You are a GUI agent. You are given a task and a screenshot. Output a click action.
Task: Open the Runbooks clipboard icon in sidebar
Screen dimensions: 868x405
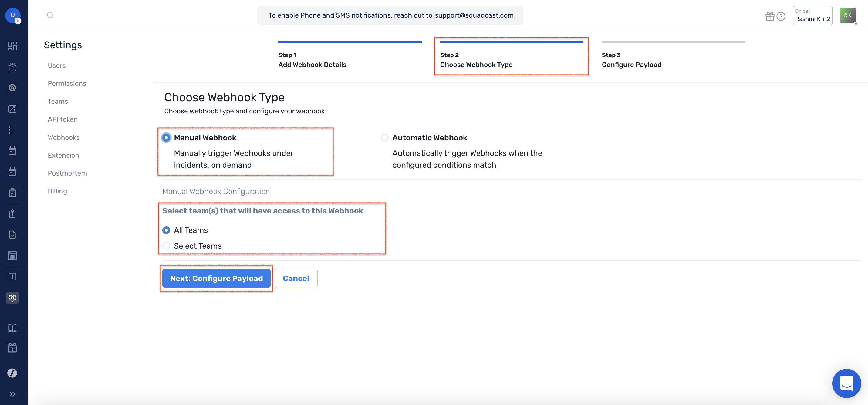[12, 192]
